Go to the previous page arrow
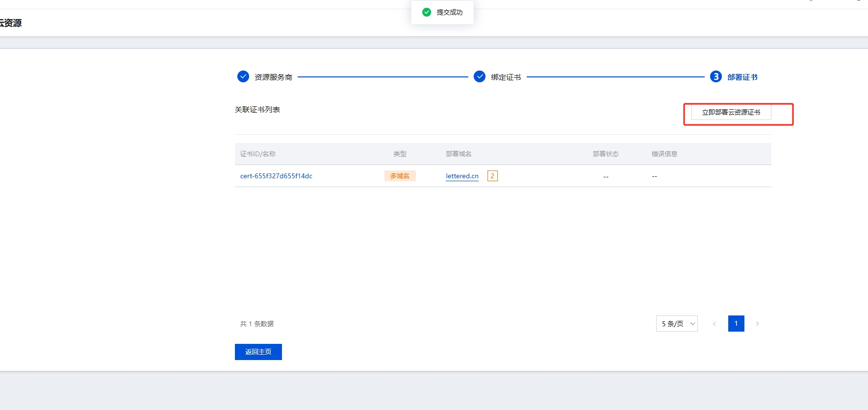The height and width of the screenshot is (410, 868). (x=714, y=323)
